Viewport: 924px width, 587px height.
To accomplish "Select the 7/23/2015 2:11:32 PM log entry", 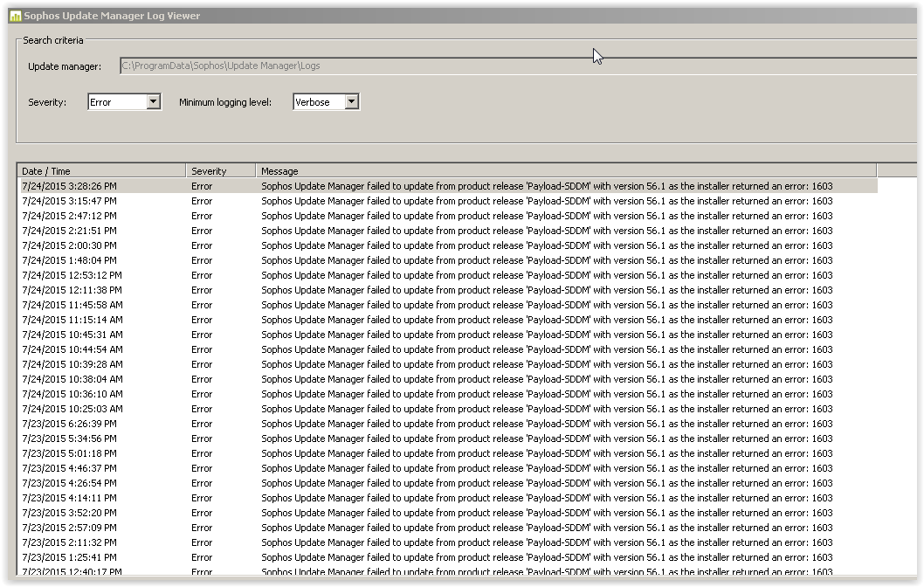I will (x=448, y=542).
